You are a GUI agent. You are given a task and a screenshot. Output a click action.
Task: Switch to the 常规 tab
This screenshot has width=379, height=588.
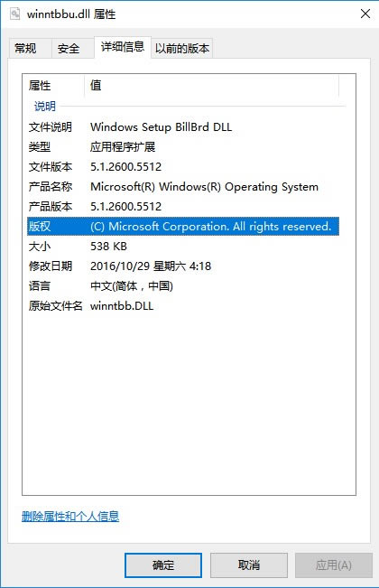tap(25, 49)
